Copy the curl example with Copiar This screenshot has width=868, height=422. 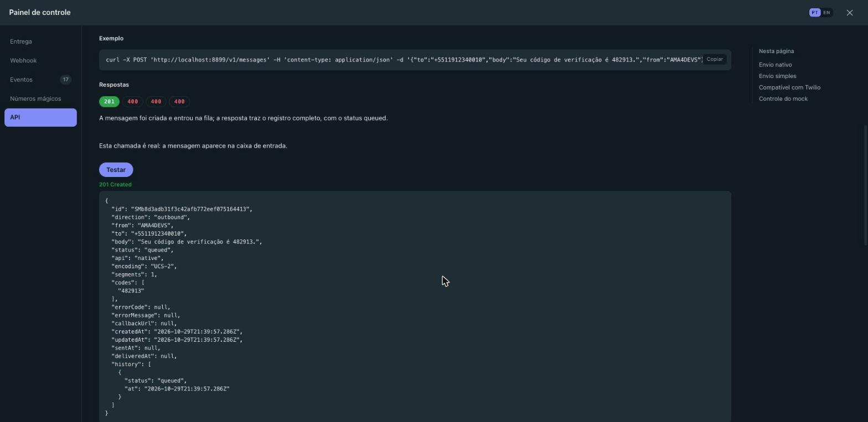click(714, 59)
